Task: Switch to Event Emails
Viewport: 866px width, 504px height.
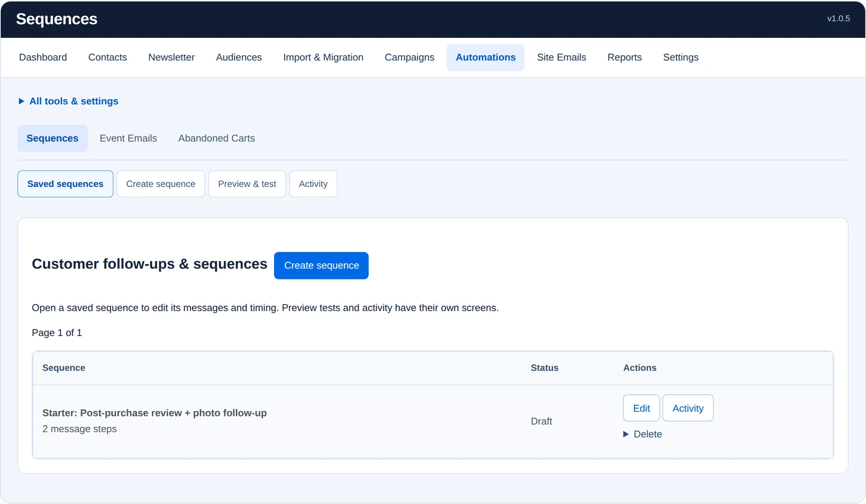Action: (x=129, y=139)
